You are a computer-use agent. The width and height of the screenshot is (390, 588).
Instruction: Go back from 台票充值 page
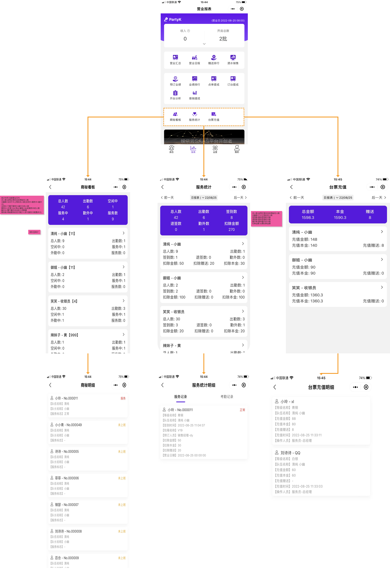click(291, 187)
